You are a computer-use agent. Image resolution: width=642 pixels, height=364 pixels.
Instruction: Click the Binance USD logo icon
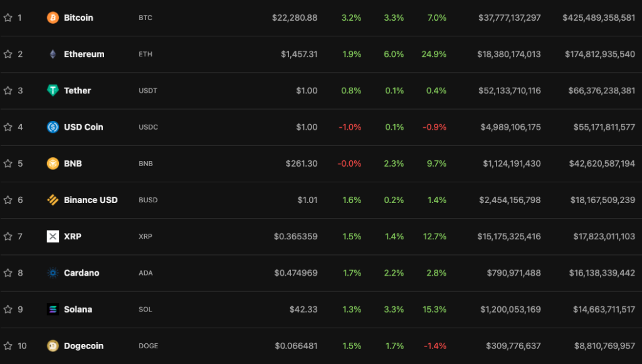click(x=53, y=200)
